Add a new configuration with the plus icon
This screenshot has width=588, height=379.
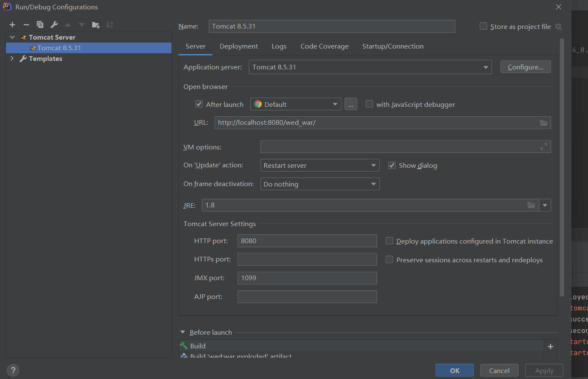(x=12, y=25)
